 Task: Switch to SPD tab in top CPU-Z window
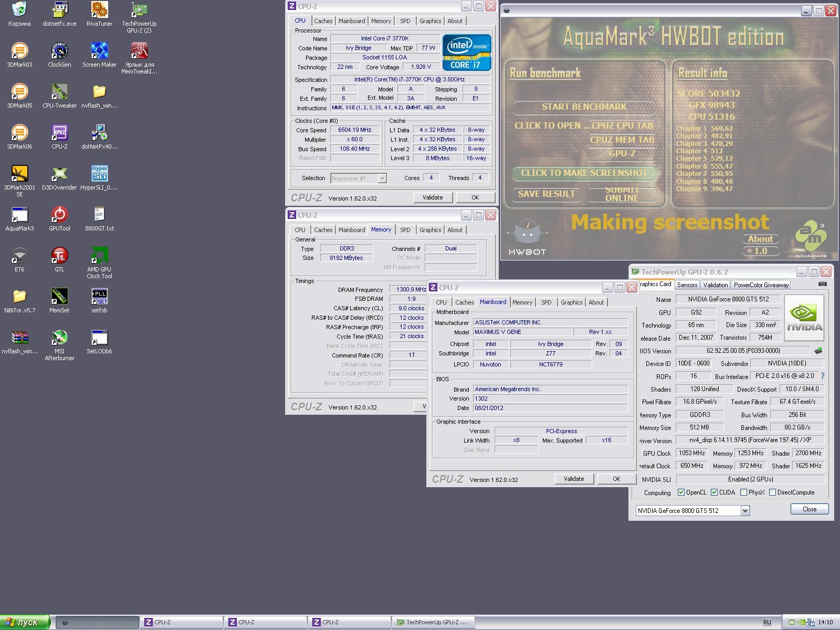click(x=405, y=21)
